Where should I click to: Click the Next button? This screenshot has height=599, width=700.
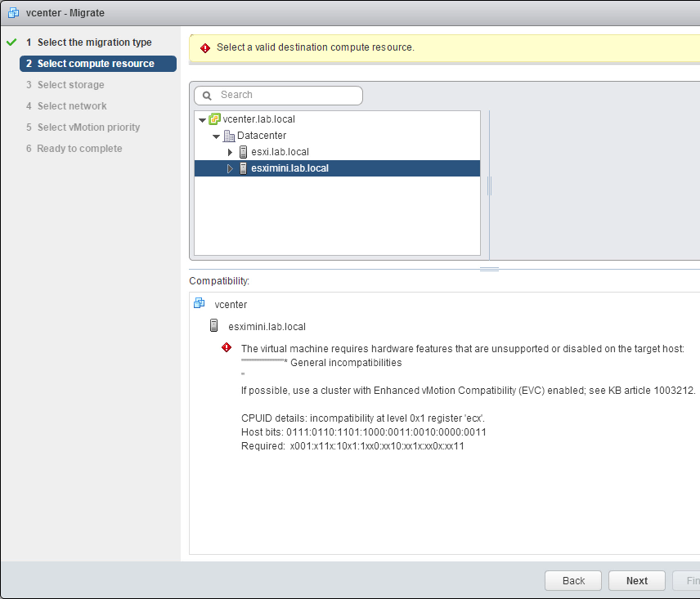click(x=637, y=581)
